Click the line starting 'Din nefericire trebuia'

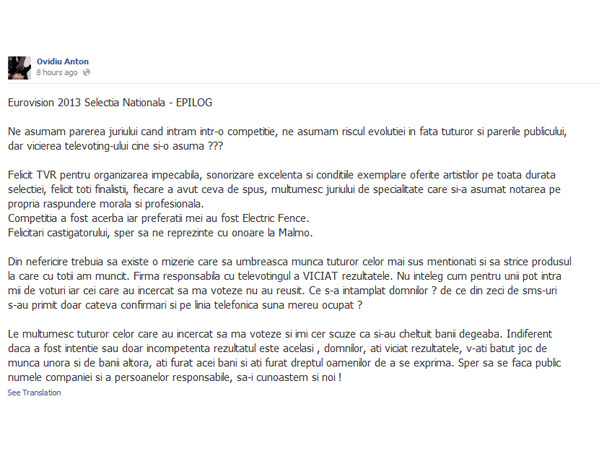tap(290, 262)
